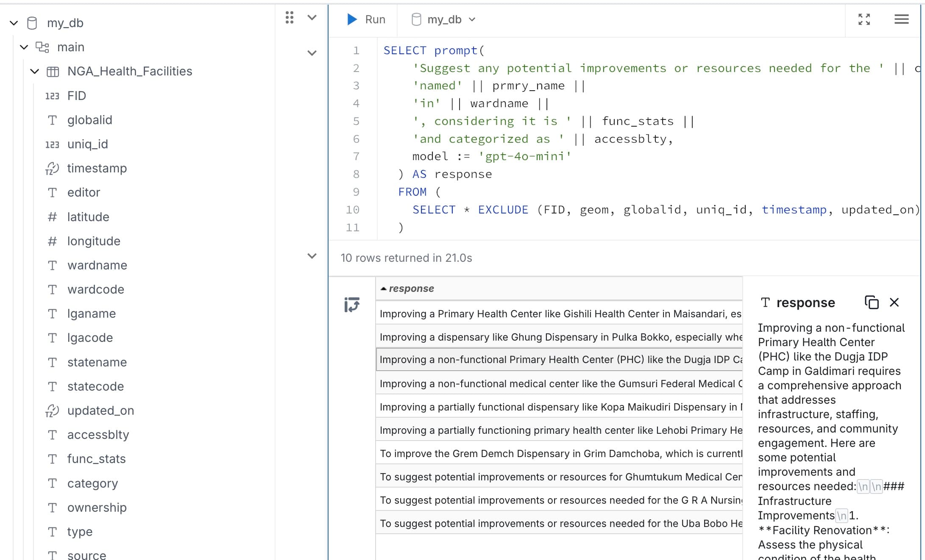
Task: Select the my_db dropdown in toolbar
Action: pos(443,19)
